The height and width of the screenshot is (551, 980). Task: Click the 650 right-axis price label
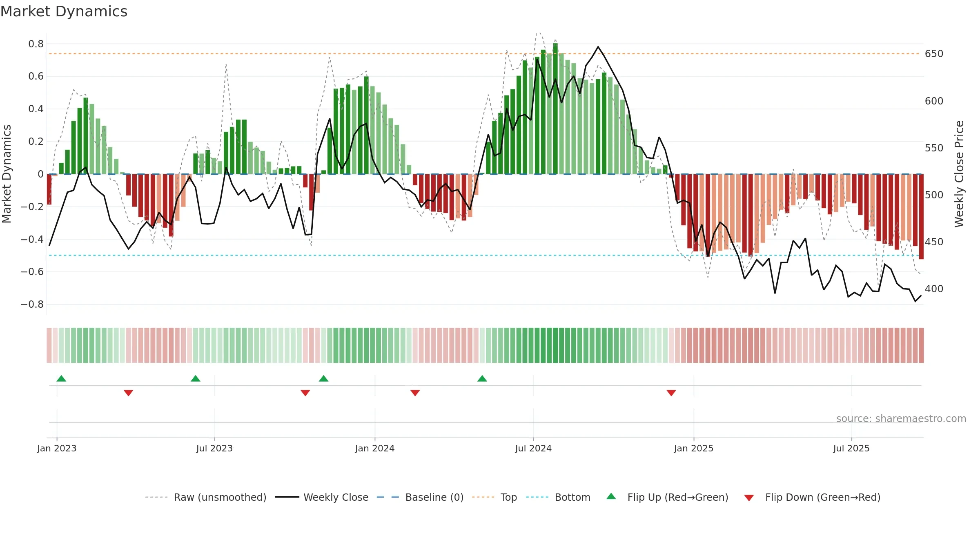tap(934, 54)
